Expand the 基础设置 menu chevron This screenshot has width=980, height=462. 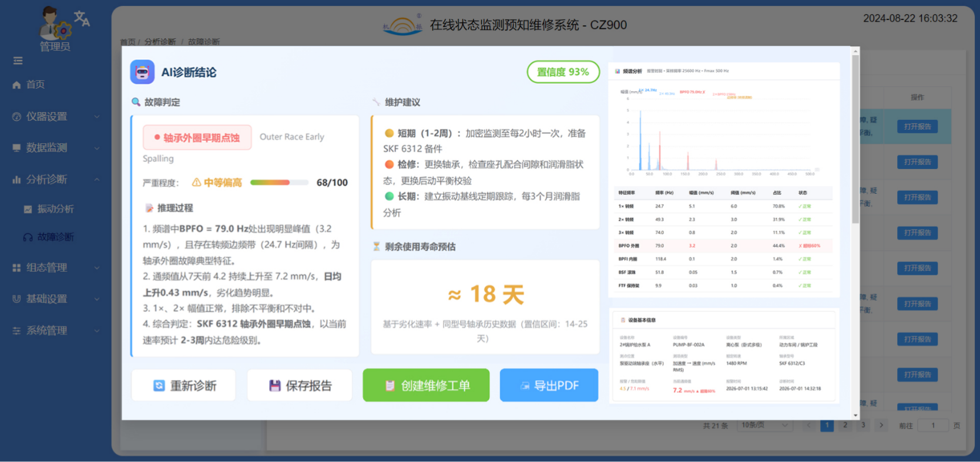point(97,299)
